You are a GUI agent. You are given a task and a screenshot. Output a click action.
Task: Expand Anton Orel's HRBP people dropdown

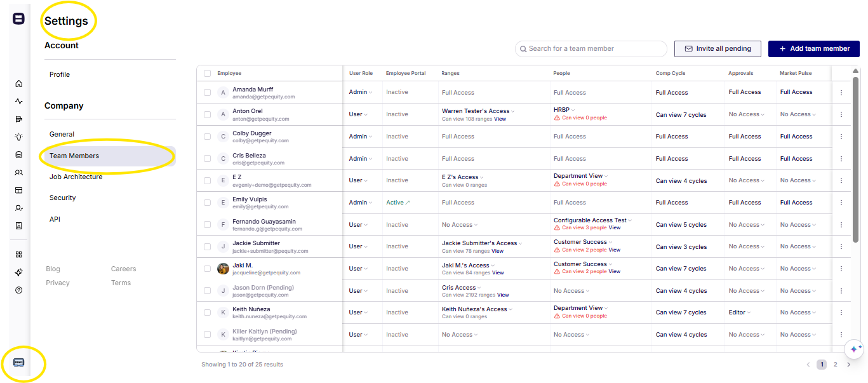pos(564,110)
